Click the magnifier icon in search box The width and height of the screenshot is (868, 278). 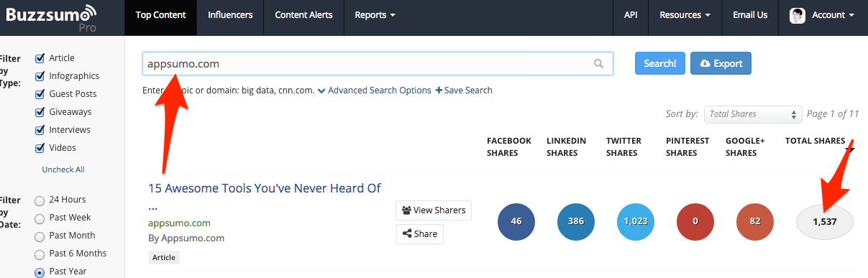[598, 64]
